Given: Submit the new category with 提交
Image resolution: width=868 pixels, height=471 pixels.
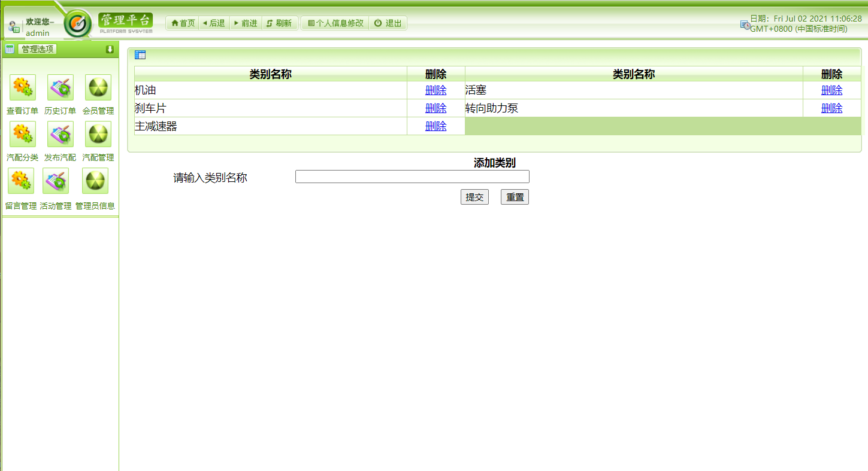Looking at the screenshot, I should (x=474, y=196).
